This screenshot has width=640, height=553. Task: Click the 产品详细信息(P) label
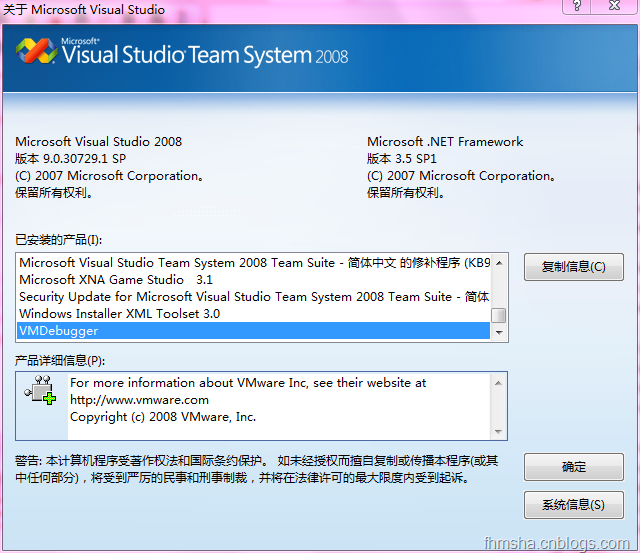[x=60, y=361]
